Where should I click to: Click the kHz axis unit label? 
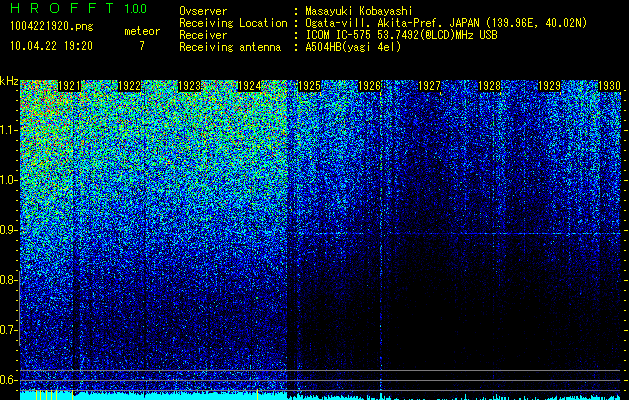pyautogui.click(x=9, y=81)
